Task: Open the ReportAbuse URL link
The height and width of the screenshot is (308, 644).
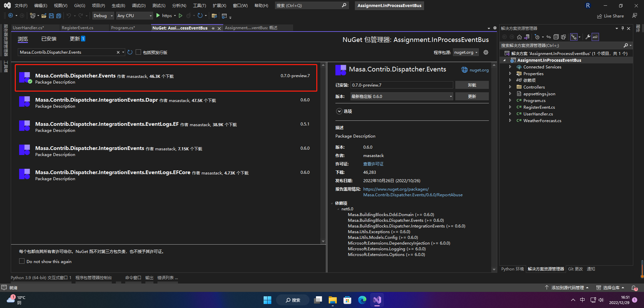Action: click(x=413, y=192)
